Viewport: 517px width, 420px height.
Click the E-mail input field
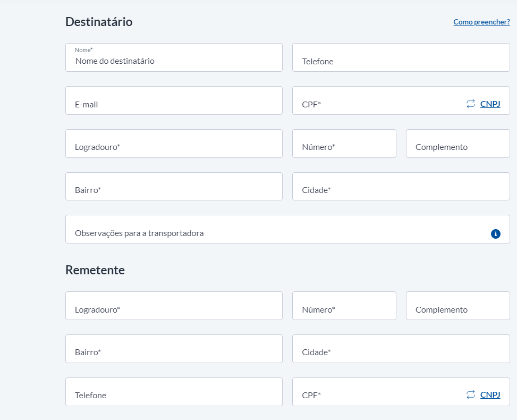click(174, 100)
